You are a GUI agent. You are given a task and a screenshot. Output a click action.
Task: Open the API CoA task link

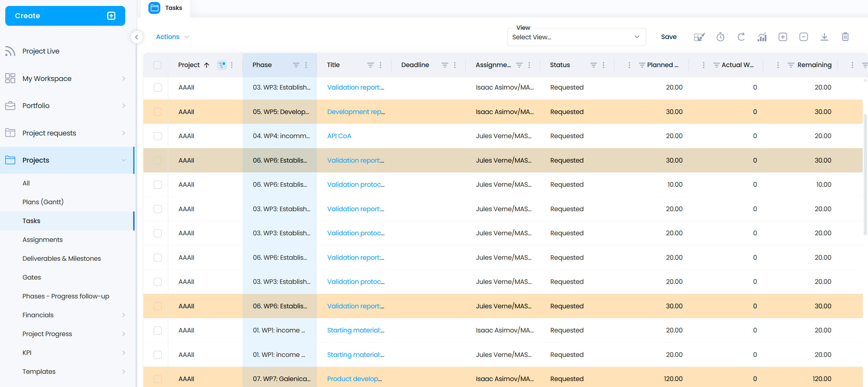pos(339,136)
